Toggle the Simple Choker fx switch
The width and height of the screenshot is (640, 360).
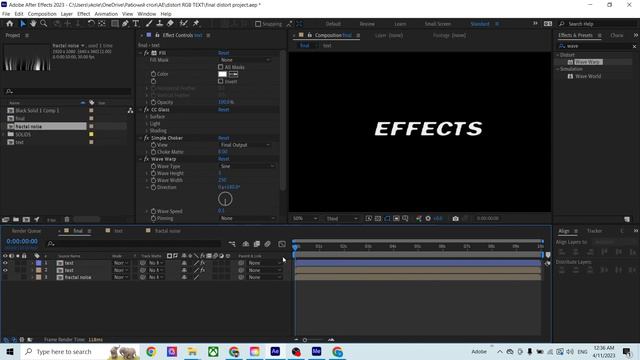pos(147,138)
